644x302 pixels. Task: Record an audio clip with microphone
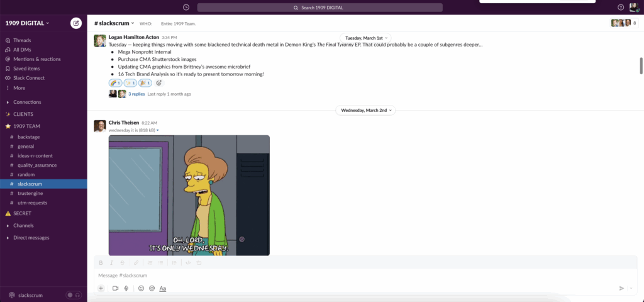coord(126,288)
